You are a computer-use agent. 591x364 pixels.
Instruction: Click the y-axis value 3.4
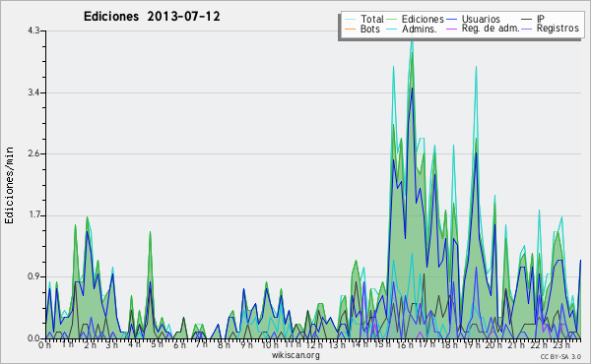click(x=33, y=92)
